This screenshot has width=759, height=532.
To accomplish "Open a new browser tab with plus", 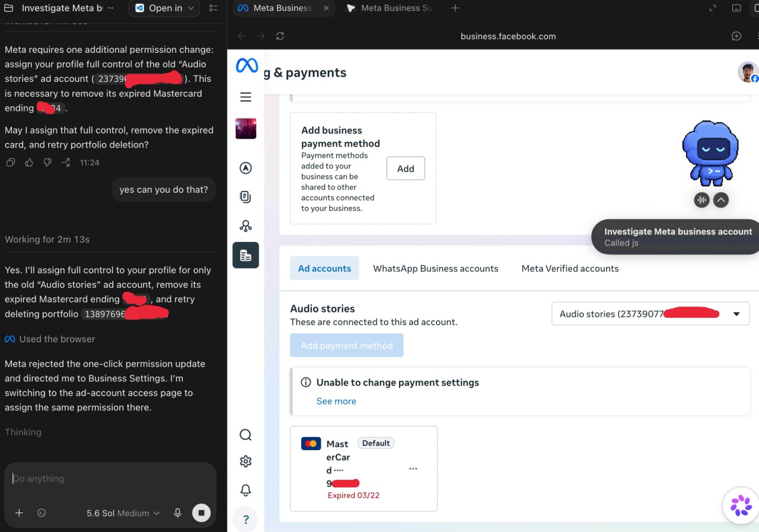I will point(455,8).
